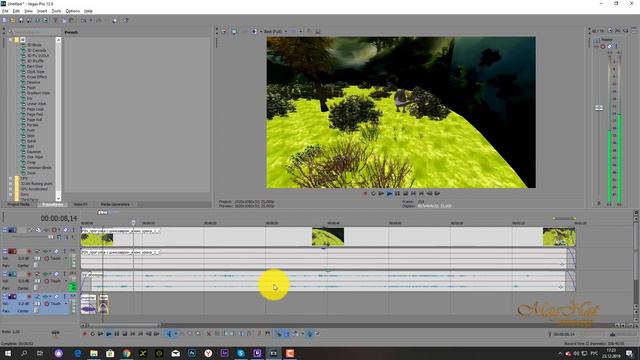Toggle Enable Snapping

click(278, 334)
